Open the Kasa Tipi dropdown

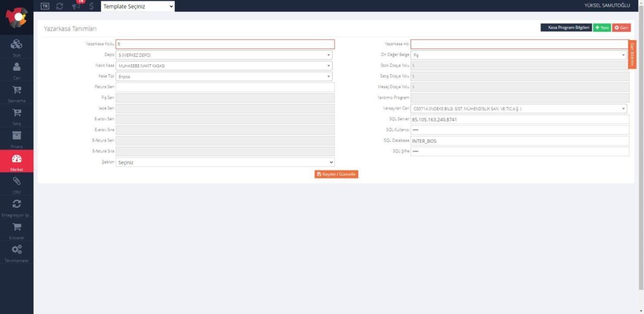224,76
